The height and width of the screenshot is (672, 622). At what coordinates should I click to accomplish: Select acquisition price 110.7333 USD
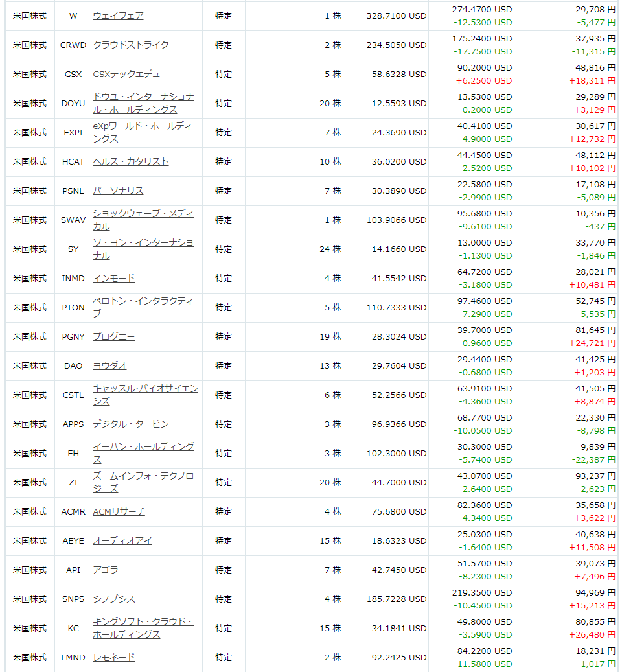coord(397,307)
